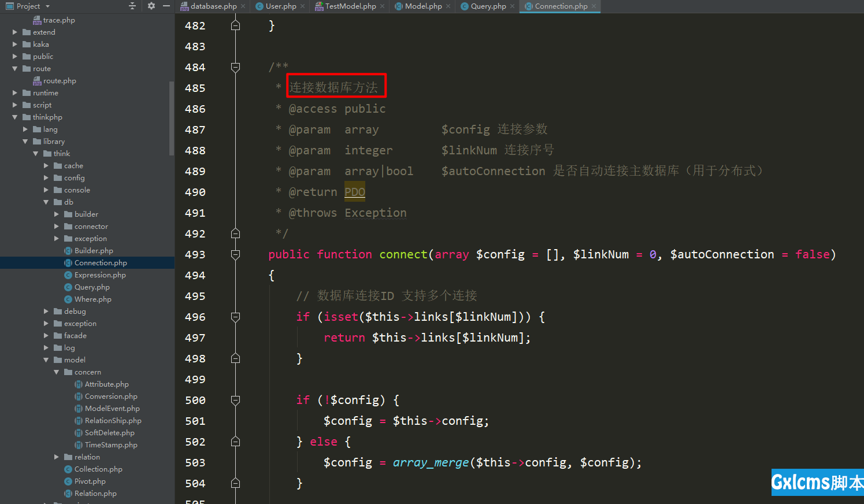Open trace.php in project tree
Image resolution: width=864 pixels, height=504 pixels.
(x=59, y=20)
